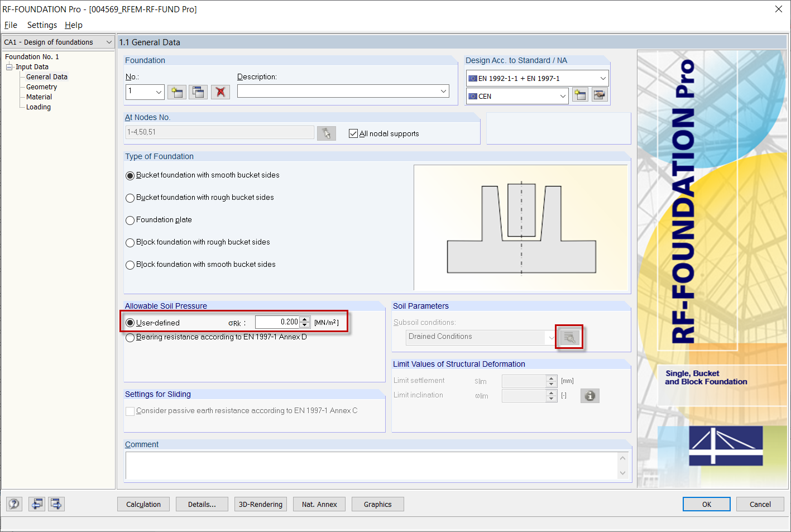Toggle Consider passive earth resistance checkbox
Viewport: 791px width, 532px height.
coord(130,411)
